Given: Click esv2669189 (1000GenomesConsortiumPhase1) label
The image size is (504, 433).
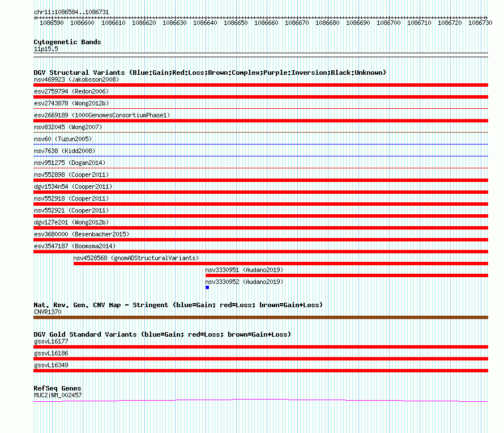Looking at the screenshot, I should click(x=102, y=115).
